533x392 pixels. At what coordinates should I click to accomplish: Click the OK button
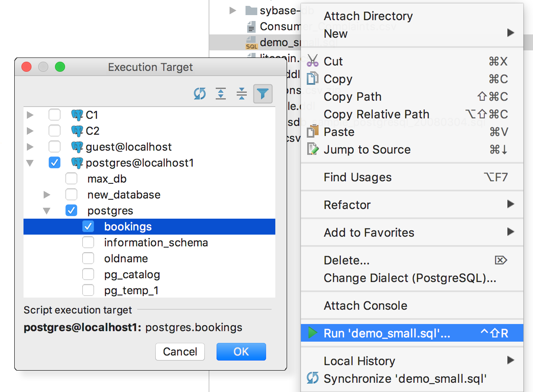[241, 352]
